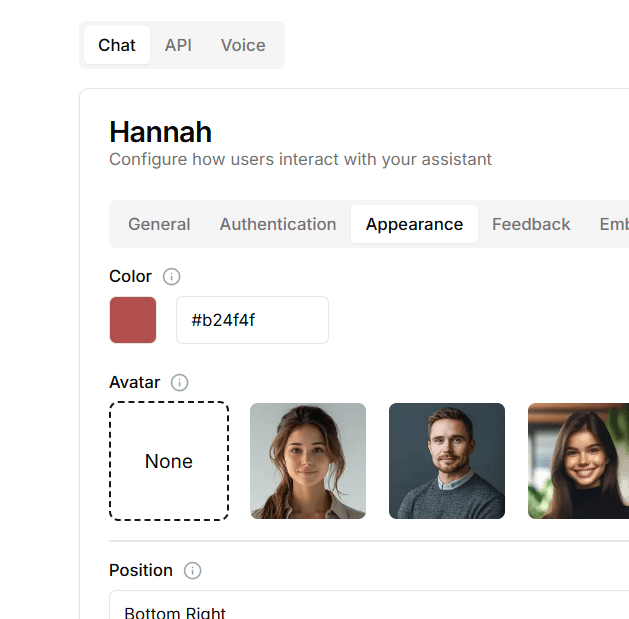Image resolution: width=629 pixels, height=619 pixels.
Task: Click the info icon next to Position
Action: (x=192, y=571)
